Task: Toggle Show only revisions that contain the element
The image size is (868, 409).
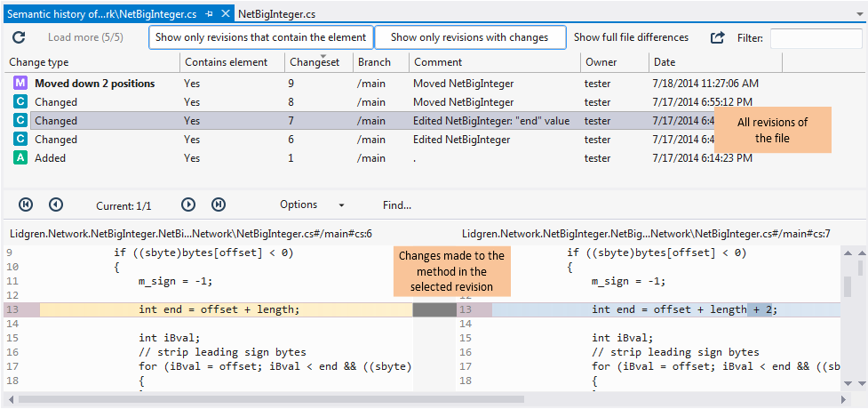Action: pos(260,37)
